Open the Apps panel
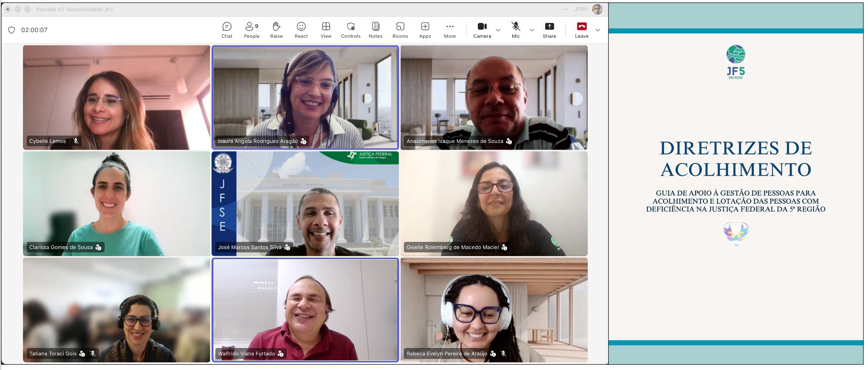868x370 pixels. click(x=425, y=30)
